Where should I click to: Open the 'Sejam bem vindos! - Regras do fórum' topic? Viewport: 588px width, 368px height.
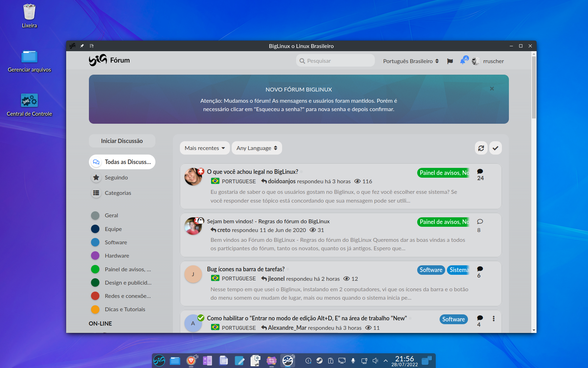click(x=268, y=221)
